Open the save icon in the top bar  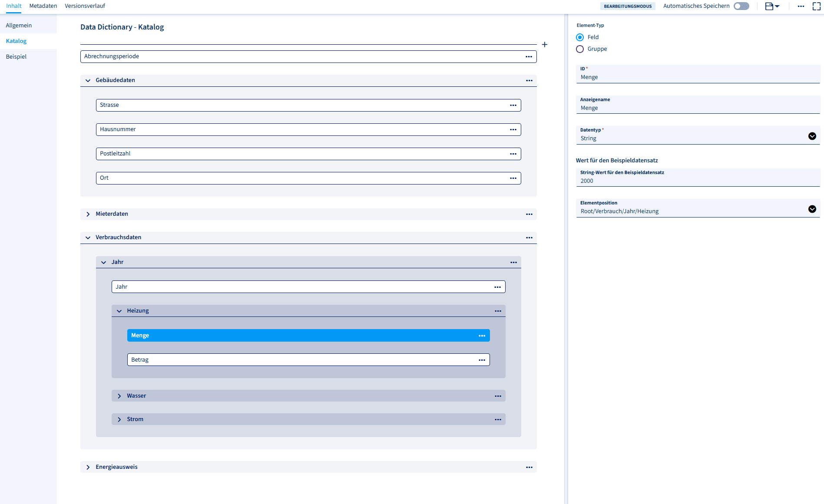(769, 6)
